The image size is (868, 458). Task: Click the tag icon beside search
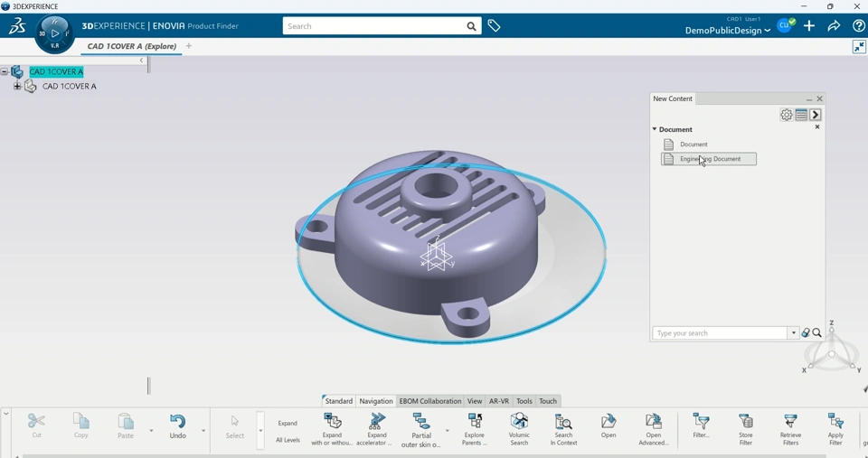494,25
